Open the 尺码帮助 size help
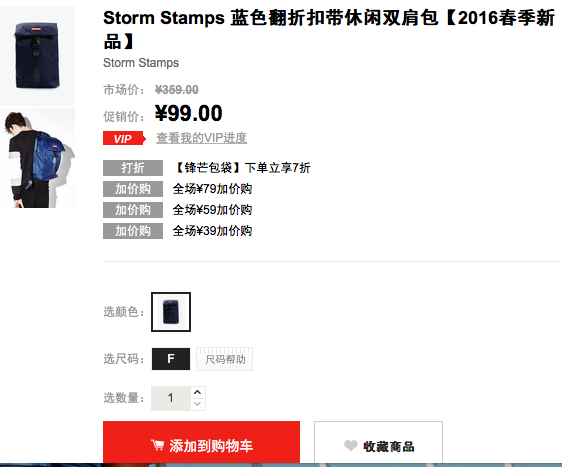This screenshot has width=562, height=467. (x=225, y=359)
